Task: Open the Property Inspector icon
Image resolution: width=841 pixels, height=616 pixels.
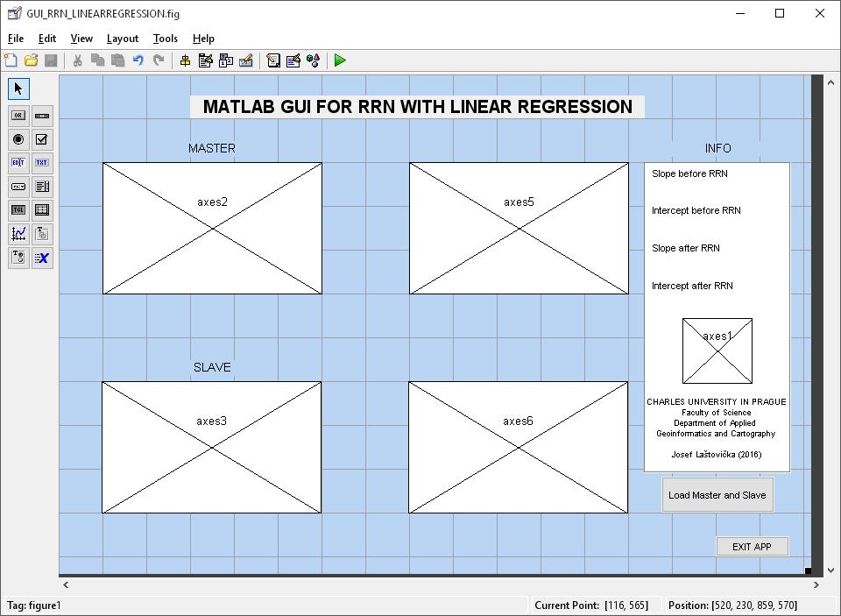Action: pos(293,60)
